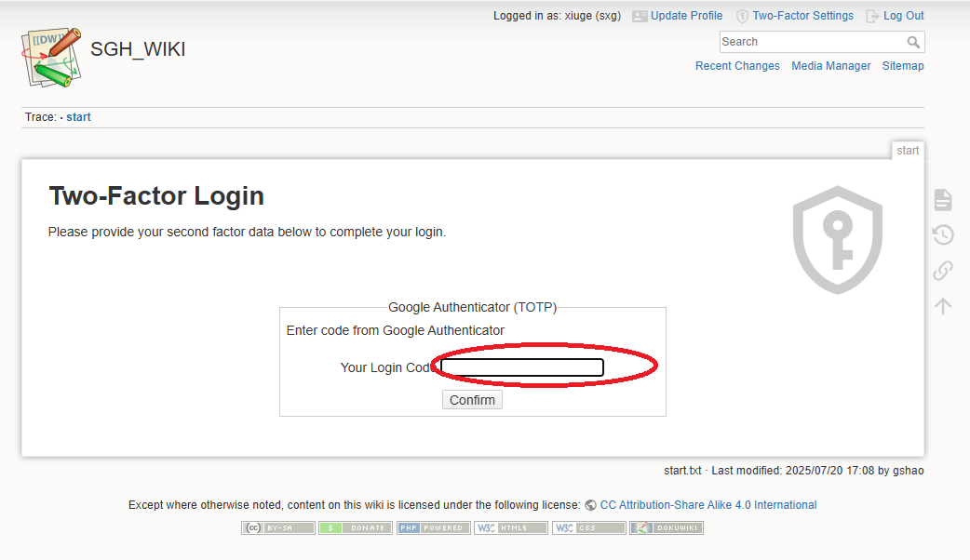The width and height of the screenshot is (970, 560).
Task: Click the W3C HTML5 badge
Action: click(510, 527)
